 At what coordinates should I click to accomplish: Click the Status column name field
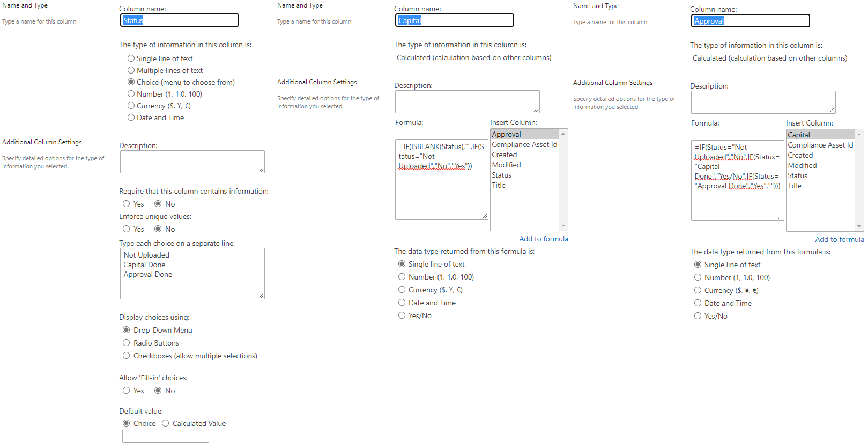(x=180, y=20)
